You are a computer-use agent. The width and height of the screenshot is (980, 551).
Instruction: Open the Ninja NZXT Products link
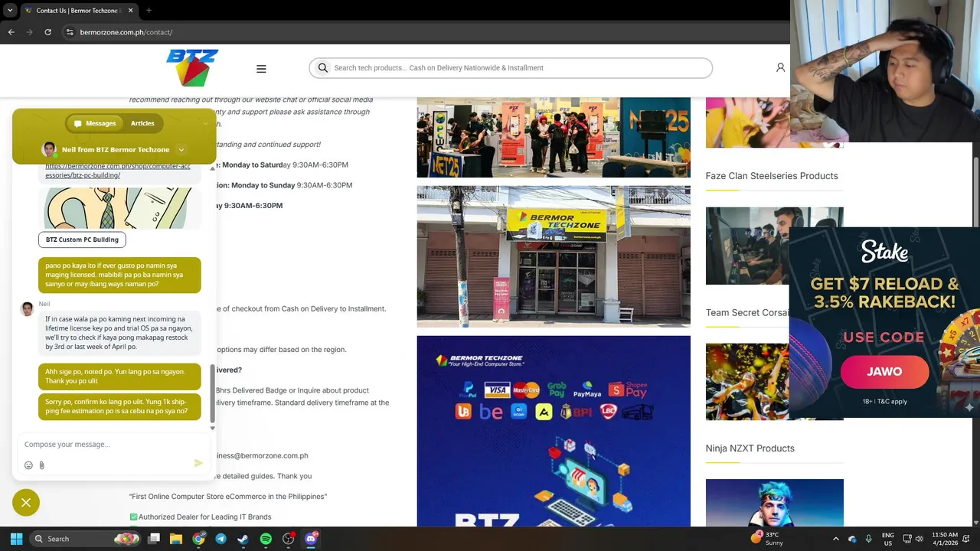pos(750,448)
